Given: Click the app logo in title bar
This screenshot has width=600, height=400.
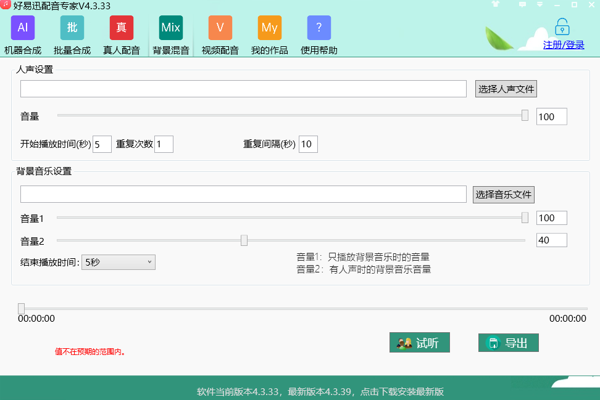Looking at the screenshot, I should click(7, 6).
